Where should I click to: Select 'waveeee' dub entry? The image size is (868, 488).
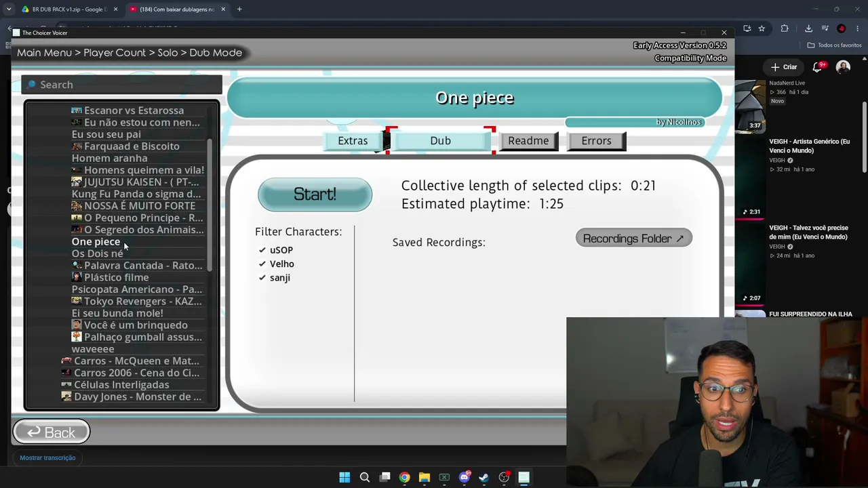click(93, 349)
